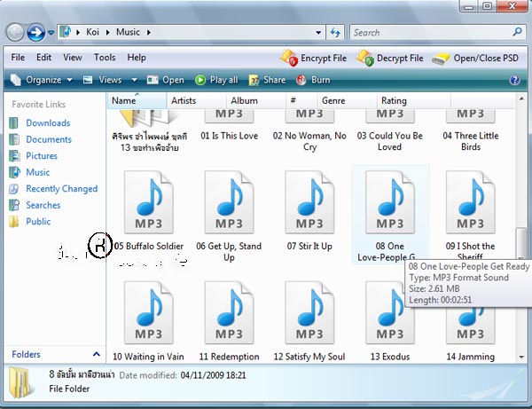The width and height of the screenshot is (532, 409).
Task: Sort by the Album column header
Action: pos(256,101)
